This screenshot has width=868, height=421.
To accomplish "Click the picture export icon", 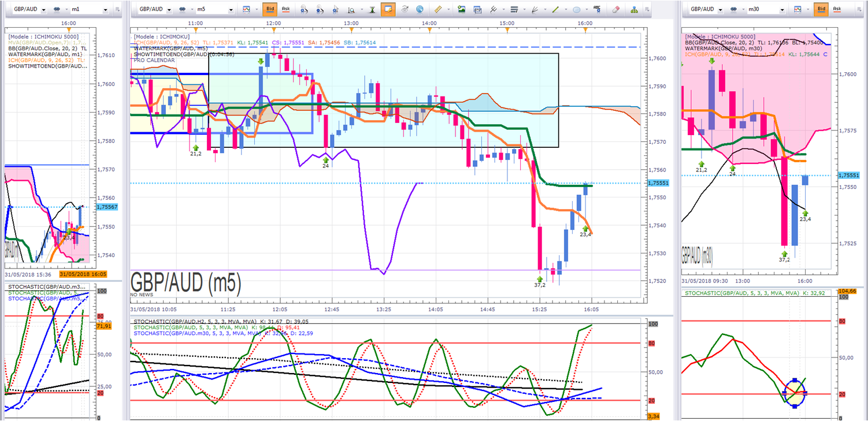I will (461, 9).
